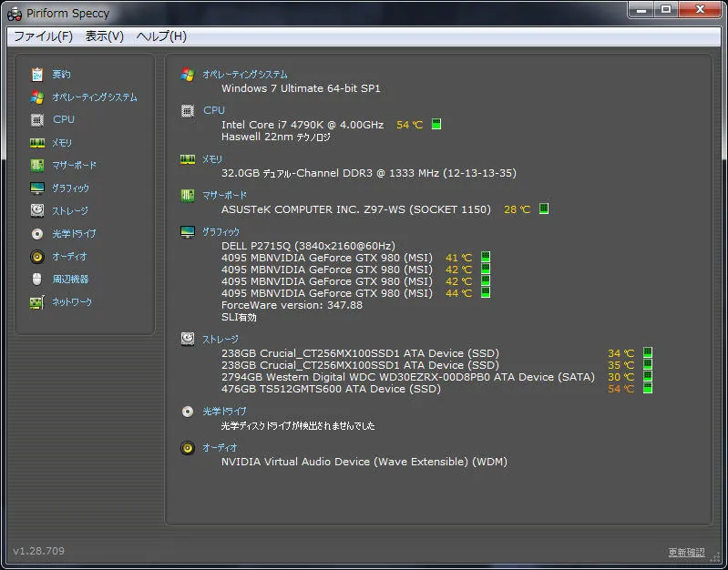Select ストレージ in the sidebar
The image size is (728, 570).
click(69, 210)
